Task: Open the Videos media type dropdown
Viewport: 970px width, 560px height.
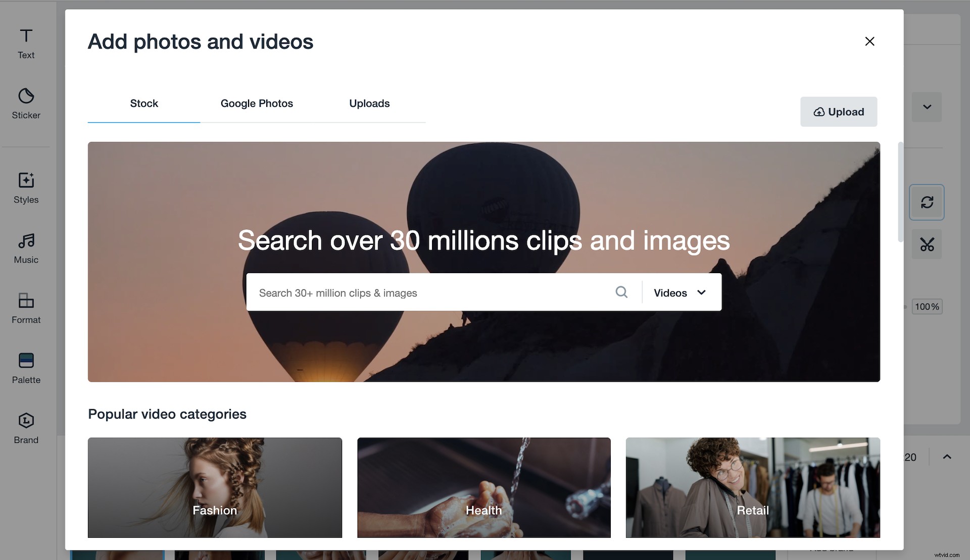Action: coord(680,292)
